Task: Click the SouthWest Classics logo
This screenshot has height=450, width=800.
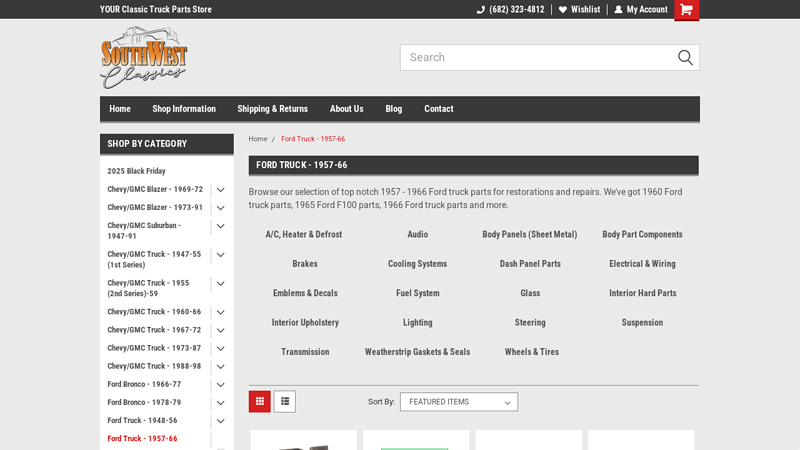Action: pyautogui.click(x=144, y=58)
